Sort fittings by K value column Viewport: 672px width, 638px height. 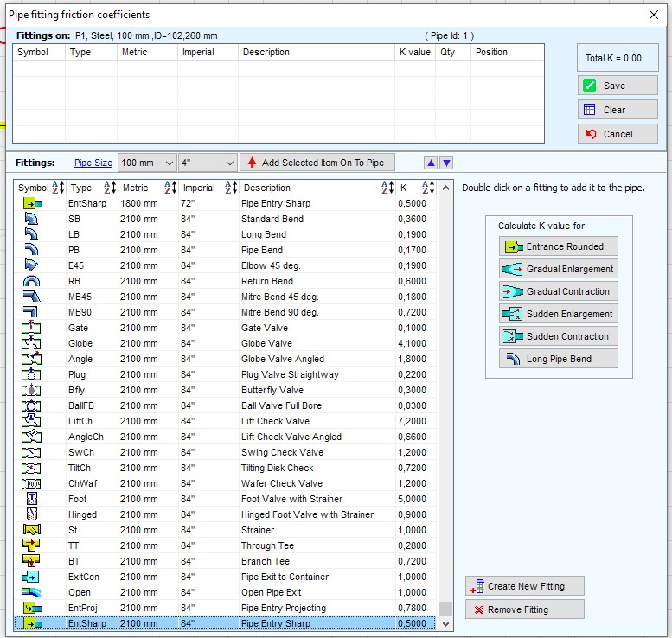point(428,188)
